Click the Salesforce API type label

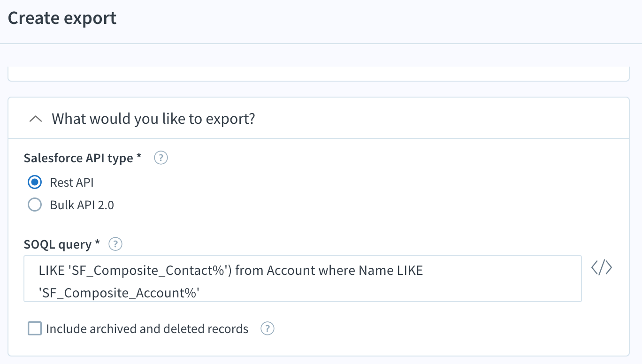[x=83, y=158]
